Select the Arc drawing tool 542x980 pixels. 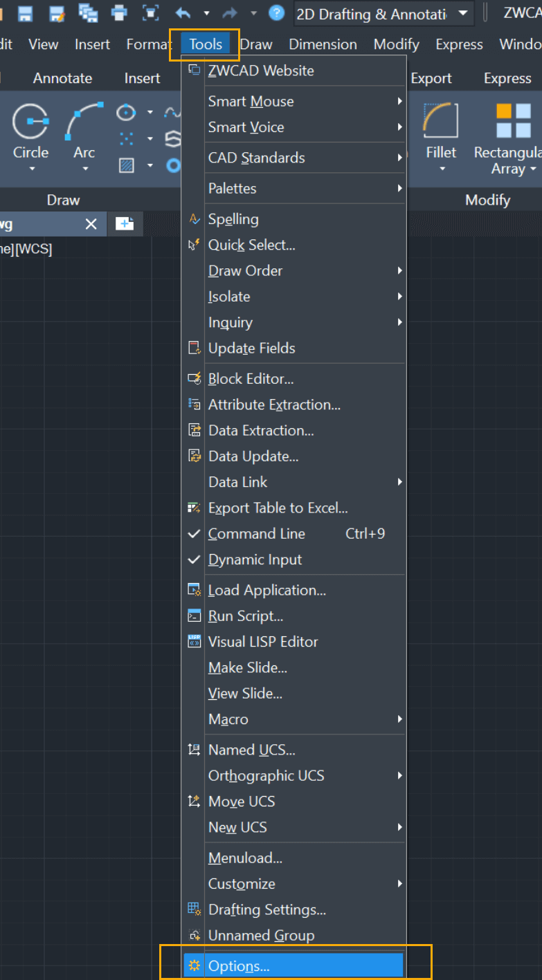click(x=84, y=131)
